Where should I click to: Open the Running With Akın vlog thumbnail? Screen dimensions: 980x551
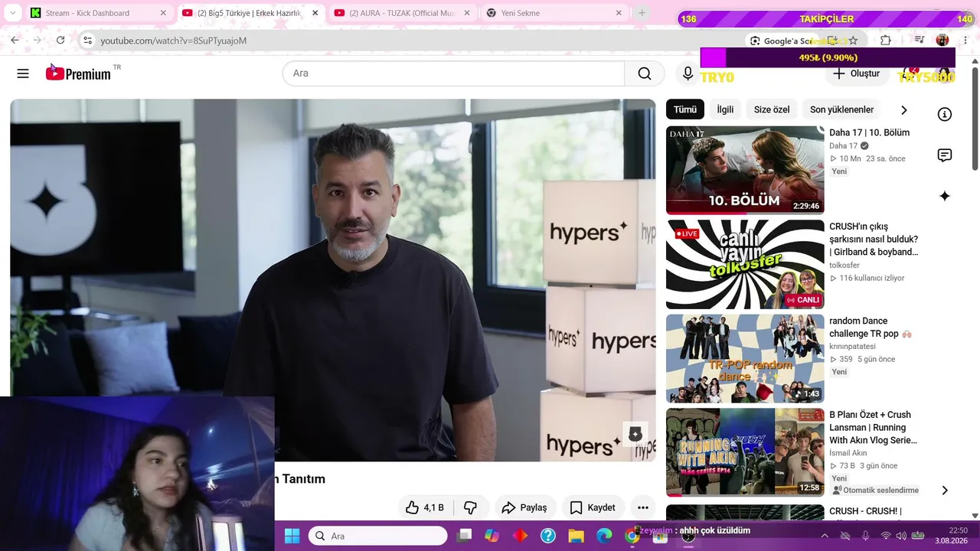point(745,452)
